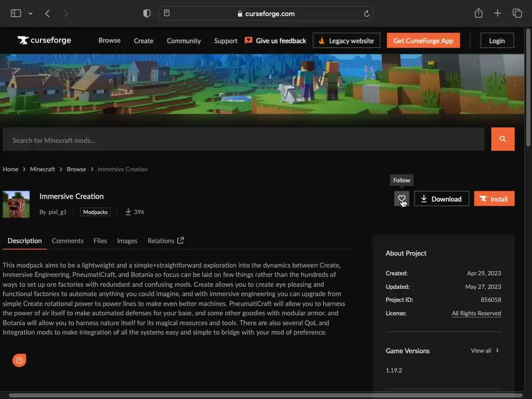Open the sidebar options chevron dropdown
Image resolution: width=532 pixels, height=399 pixels.
point(31,14)
